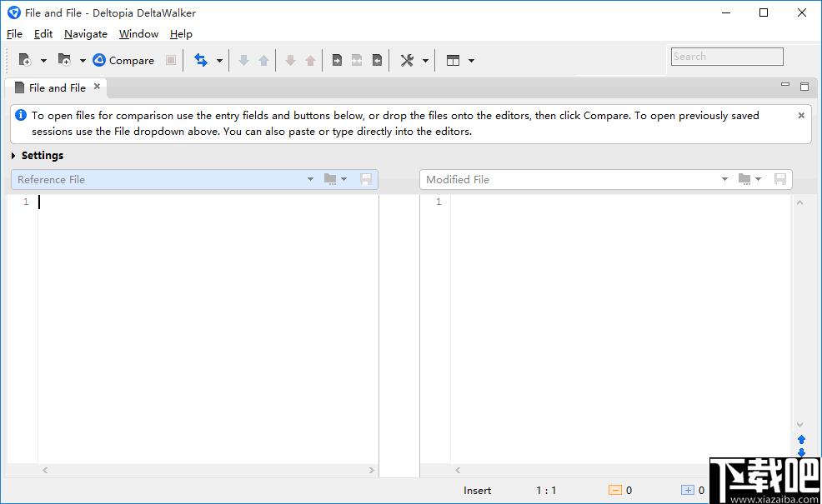This screenshot has height=504, width=822.
Task: Click the copy change to left icon
Action: tap(377, 60)
